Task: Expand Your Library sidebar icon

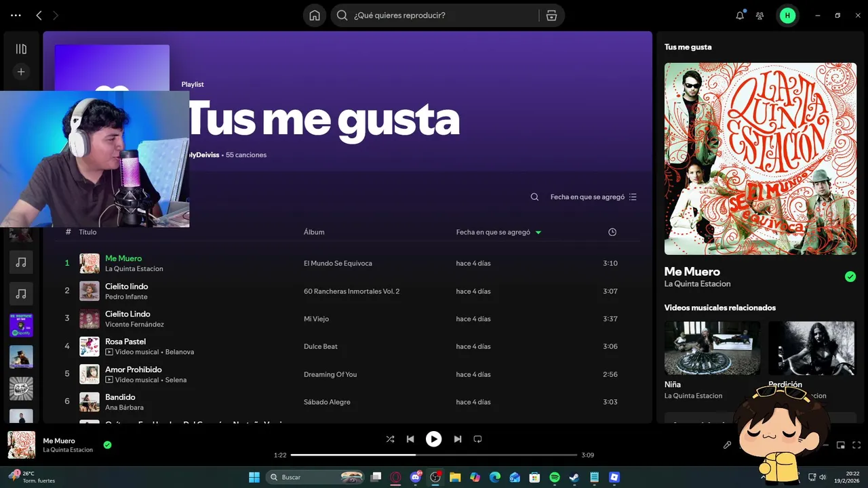Action: [21, 49]
